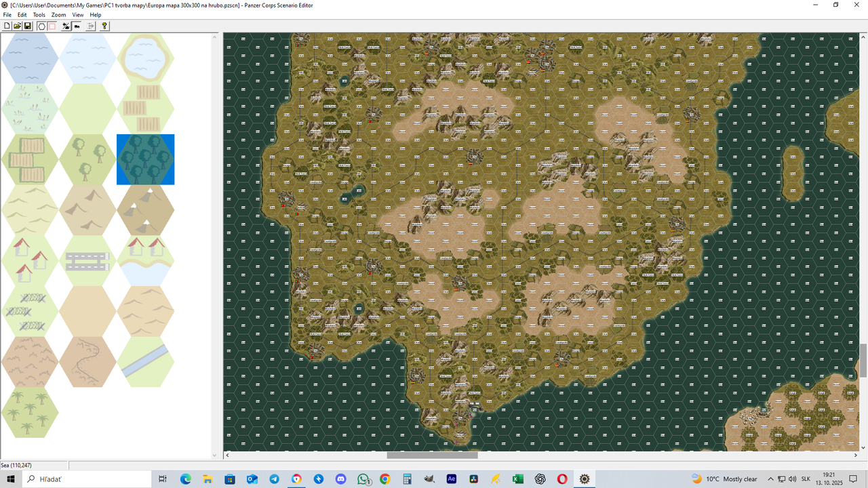
Task: Open the Help menu
Action: (96, 15)
